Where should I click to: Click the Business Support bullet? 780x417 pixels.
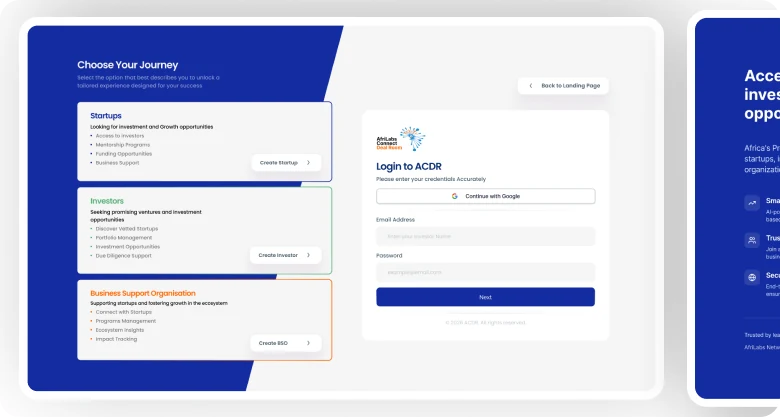coord(117,163)
